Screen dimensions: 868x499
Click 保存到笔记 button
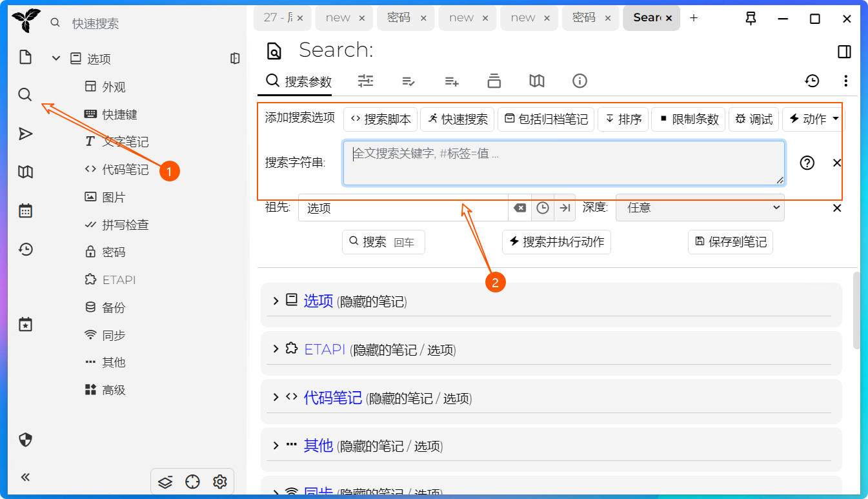point(731,242)
